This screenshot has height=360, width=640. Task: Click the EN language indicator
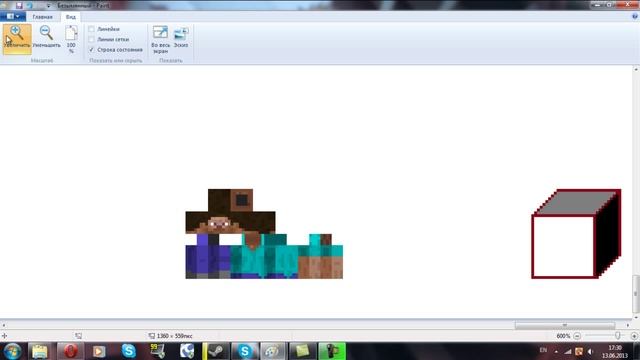(x=543, y=350)
